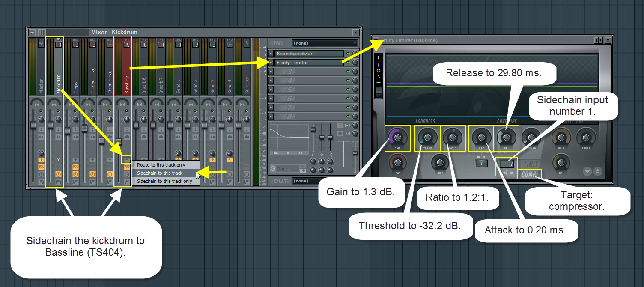Click the round down-arrow icon in Limiter corner
Screen dimensions: 644x287
587,171
